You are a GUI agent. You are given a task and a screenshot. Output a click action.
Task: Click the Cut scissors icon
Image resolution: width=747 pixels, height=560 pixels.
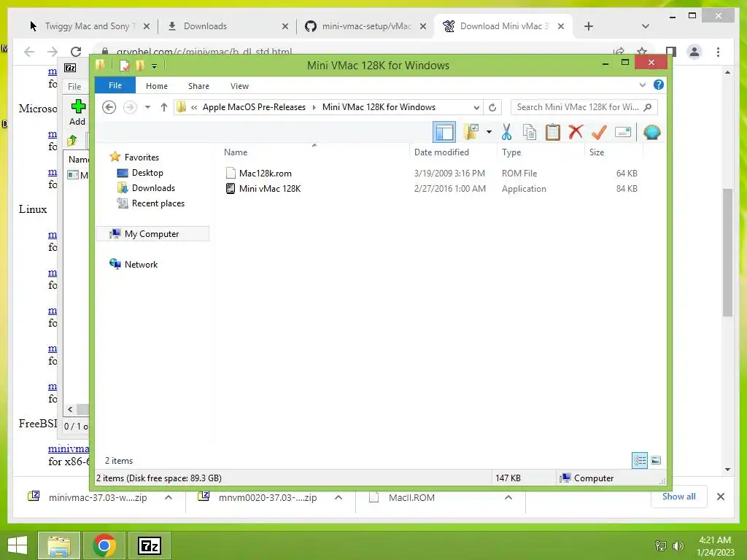[x=506, y=133]
